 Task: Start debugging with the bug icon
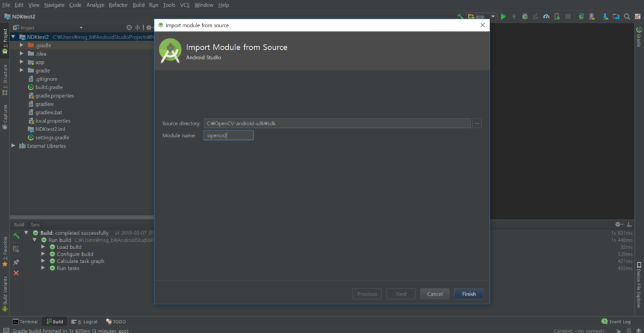525,17
